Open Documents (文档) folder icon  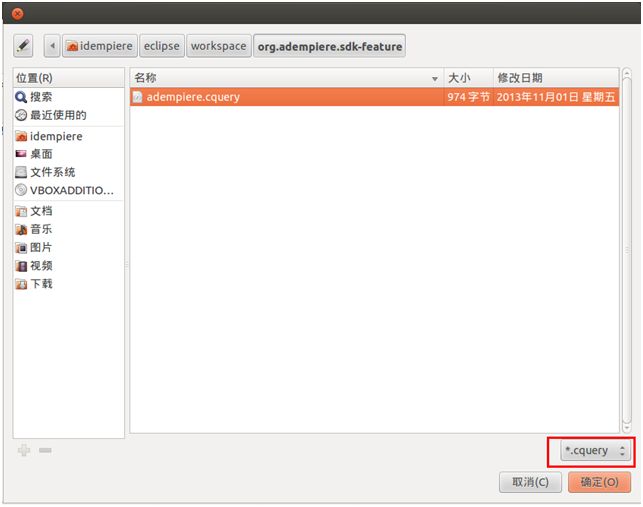tap(21, 211)
